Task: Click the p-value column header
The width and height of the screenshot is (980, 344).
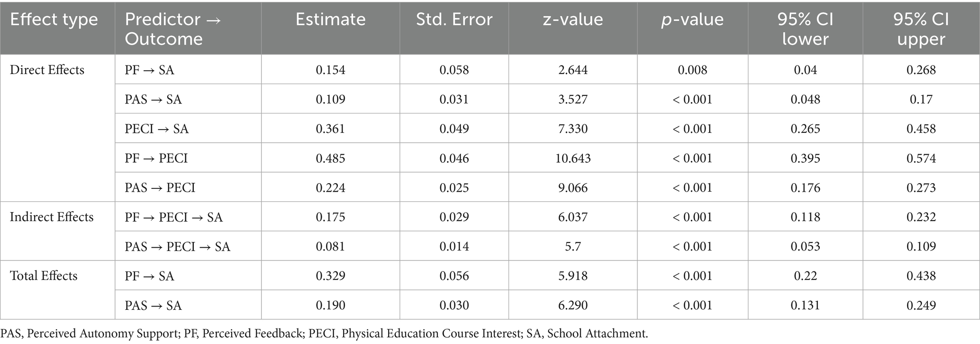Action: pos(692,19)
